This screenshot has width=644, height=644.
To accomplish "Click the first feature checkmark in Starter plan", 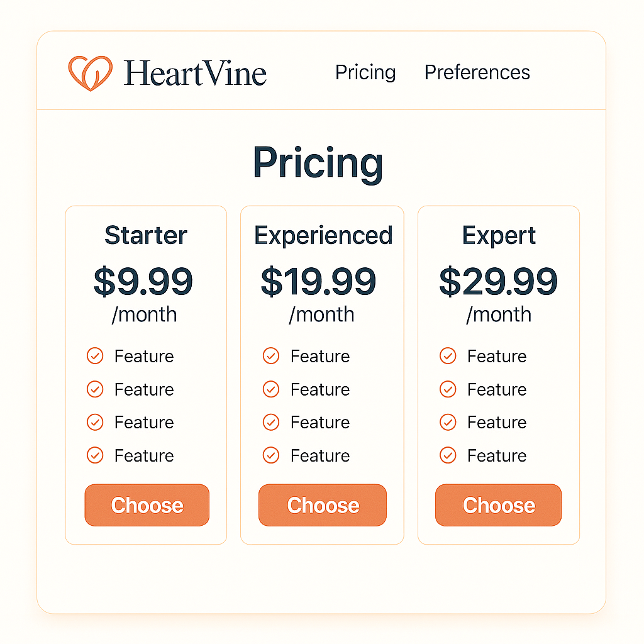I will click(x=95, y=356).
